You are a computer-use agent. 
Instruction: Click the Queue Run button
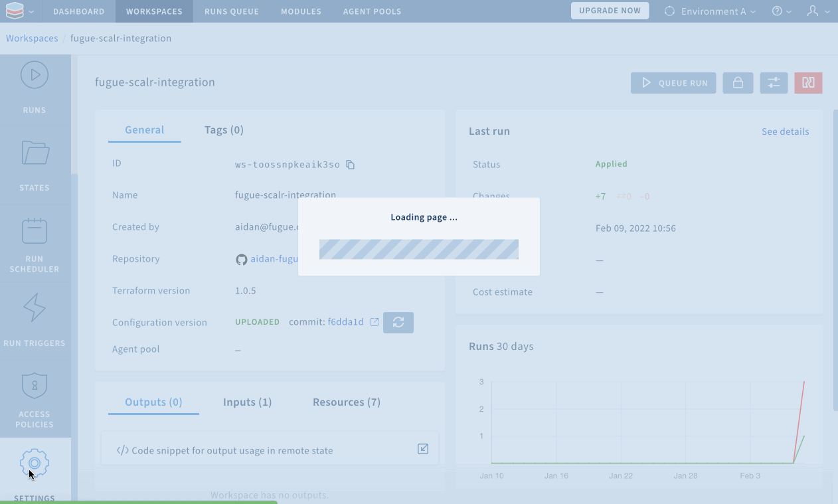click(673, 83)
